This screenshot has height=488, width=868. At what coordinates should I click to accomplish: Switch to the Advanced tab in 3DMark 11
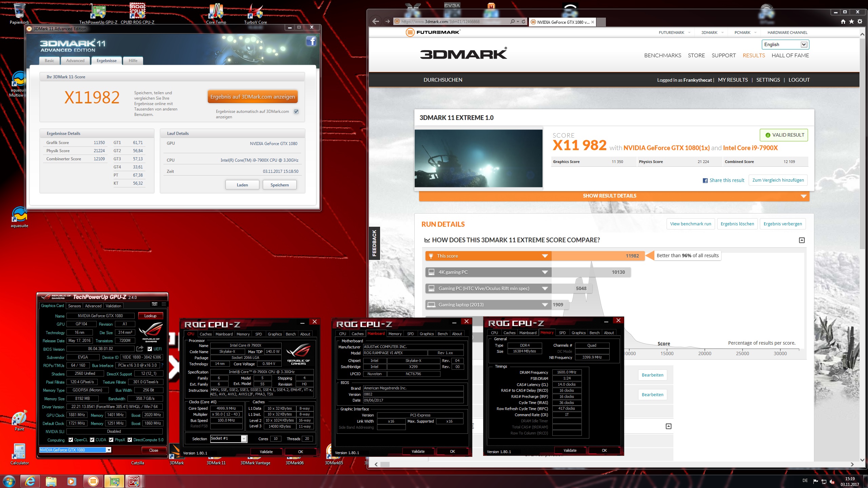tap(75, 61)
